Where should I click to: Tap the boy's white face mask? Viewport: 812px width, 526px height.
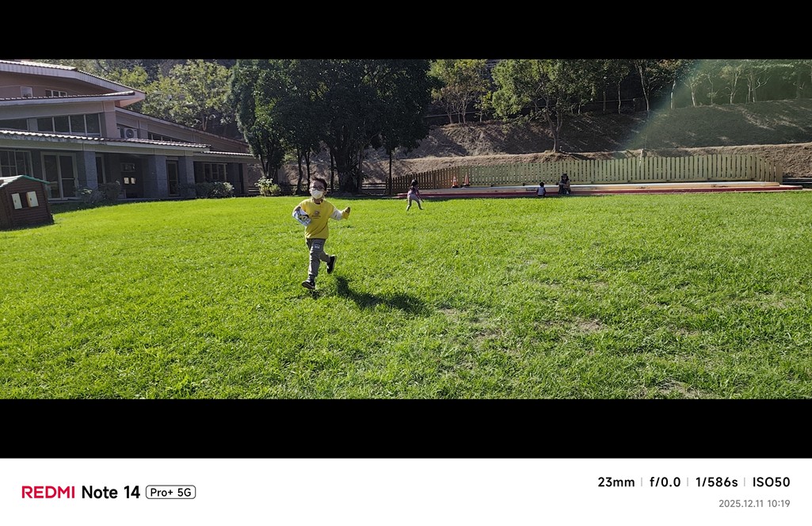(317, 193)
